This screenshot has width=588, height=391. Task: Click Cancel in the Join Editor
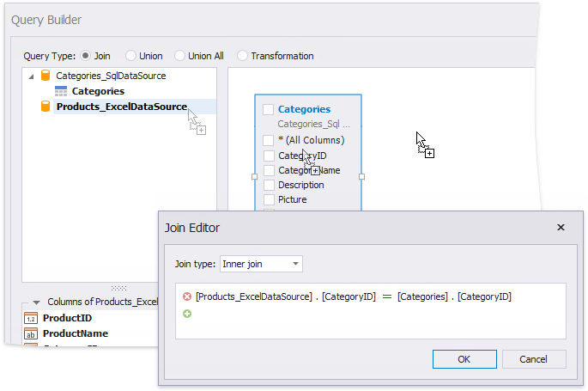pos(533,359)
